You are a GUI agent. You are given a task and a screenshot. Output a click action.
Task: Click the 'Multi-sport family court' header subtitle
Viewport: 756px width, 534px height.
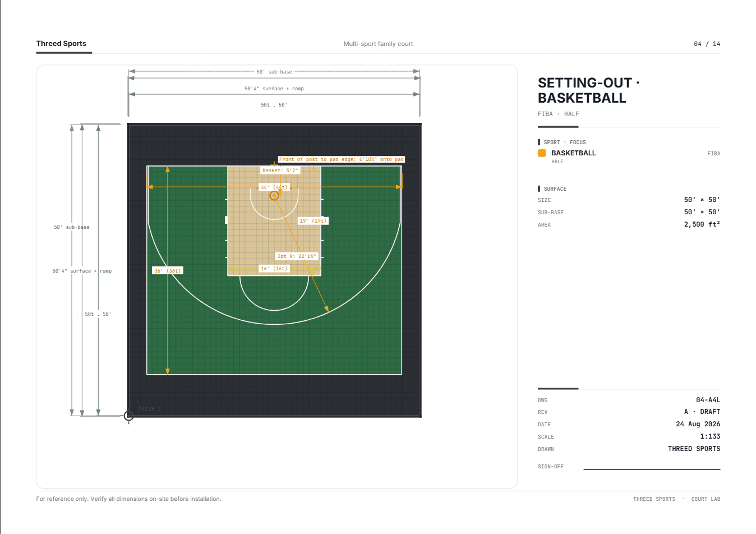[378, 44]
